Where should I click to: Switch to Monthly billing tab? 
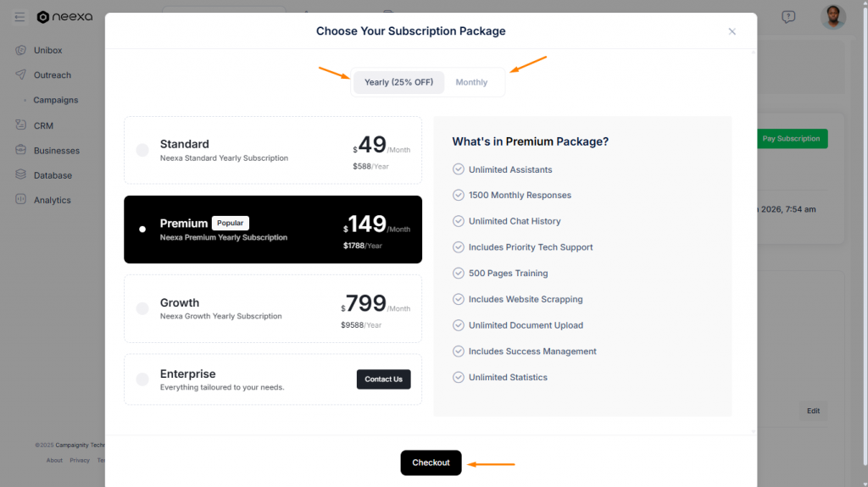click(471, 82)
